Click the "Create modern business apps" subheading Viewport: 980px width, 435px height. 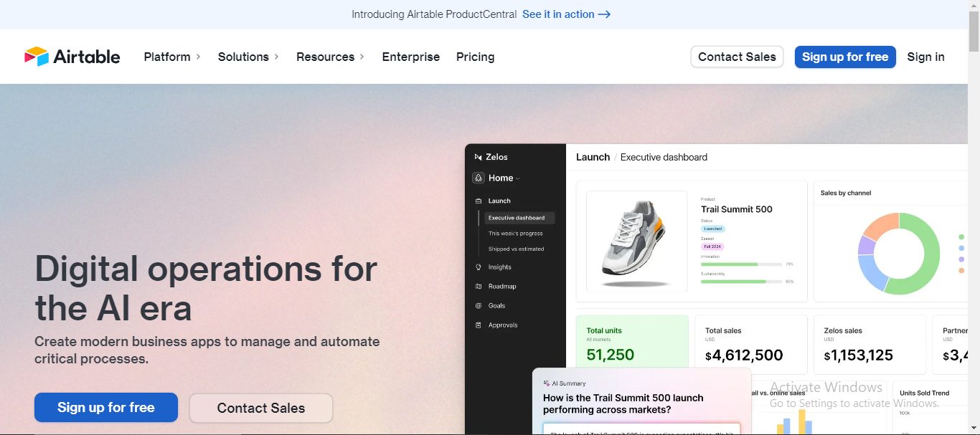click(x=207, y=350)
